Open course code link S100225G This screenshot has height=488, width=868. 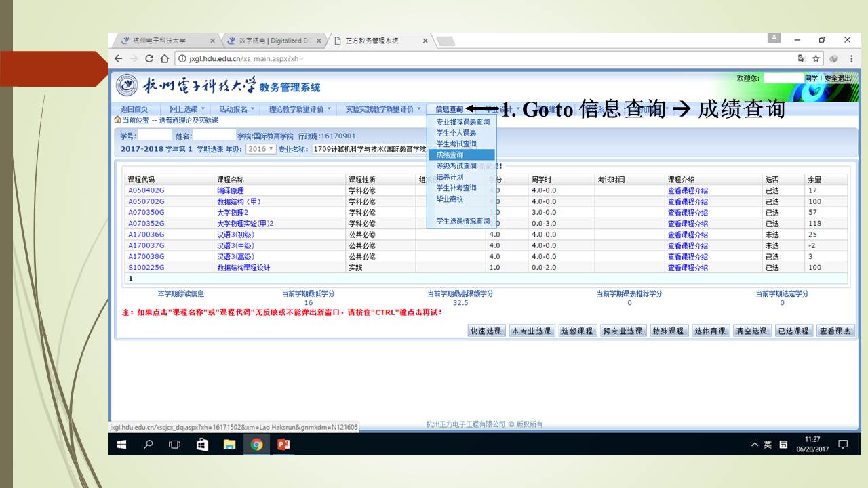pyautogui.click(x=146, y=268)
